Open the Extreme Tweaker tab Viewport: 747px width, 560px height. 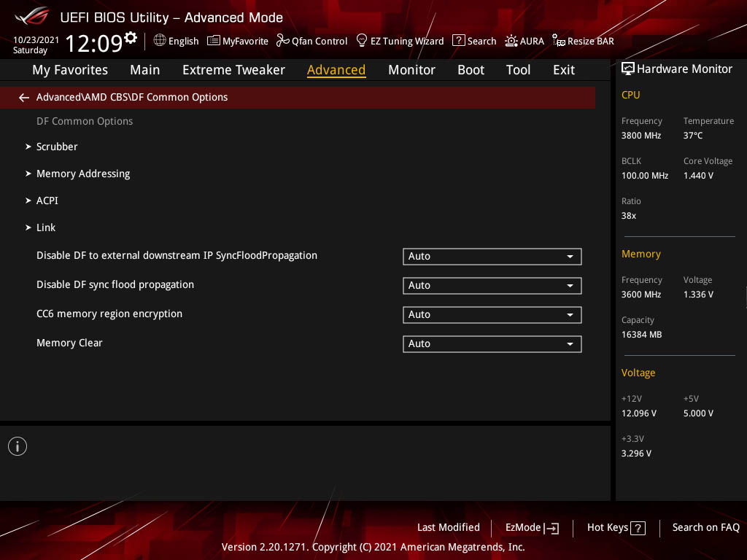pyautogui.click(x=233, y=70)
